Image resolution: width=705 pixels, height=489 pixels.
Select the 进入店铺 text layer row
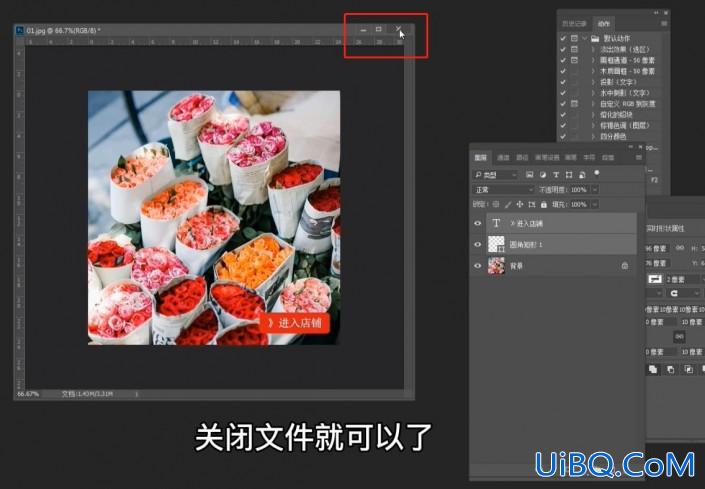(561, 223)
